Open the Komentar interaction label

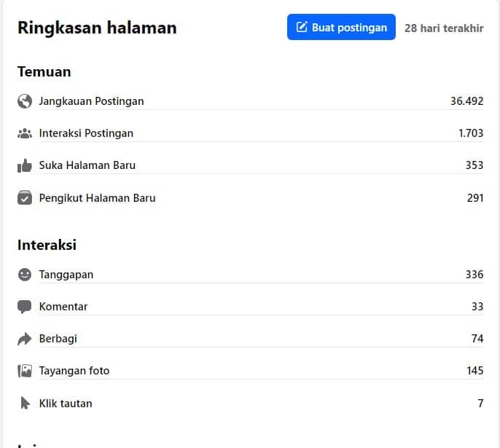pos(63,307)
